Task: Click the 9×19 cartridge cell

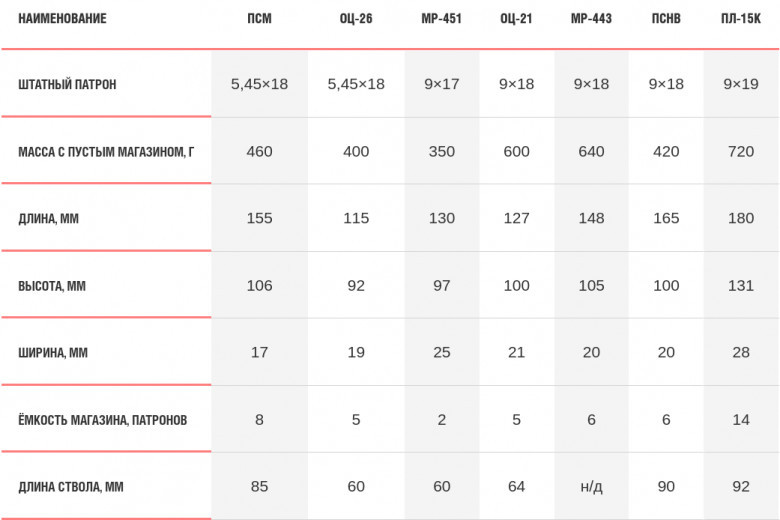Action: [741, 84]
